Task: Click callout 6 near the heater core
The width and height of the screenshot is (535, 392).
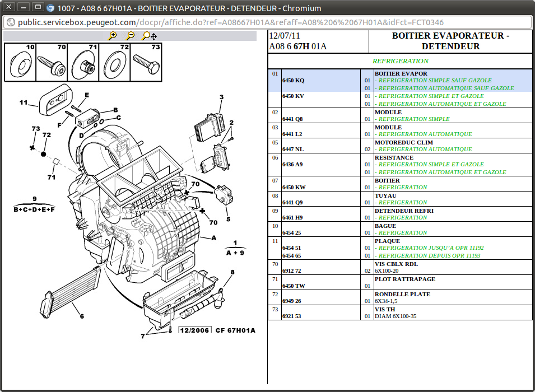Action: click(82, 316)
